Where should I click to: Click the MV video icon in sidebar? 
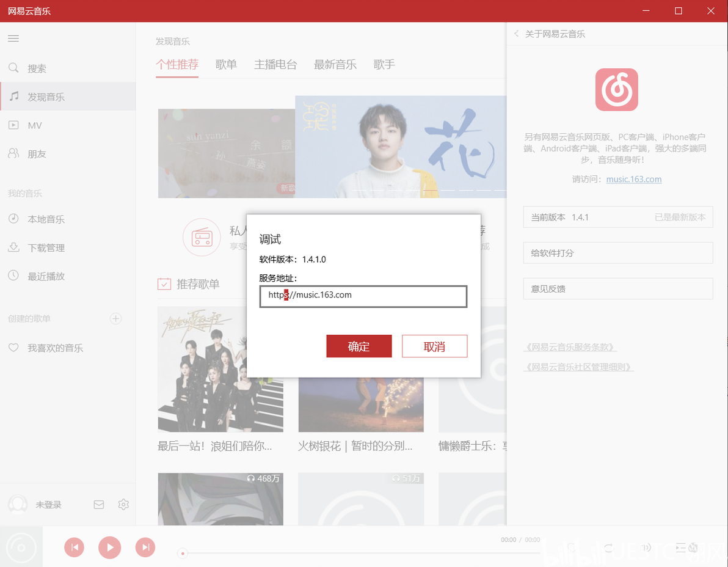pos(13,125)
